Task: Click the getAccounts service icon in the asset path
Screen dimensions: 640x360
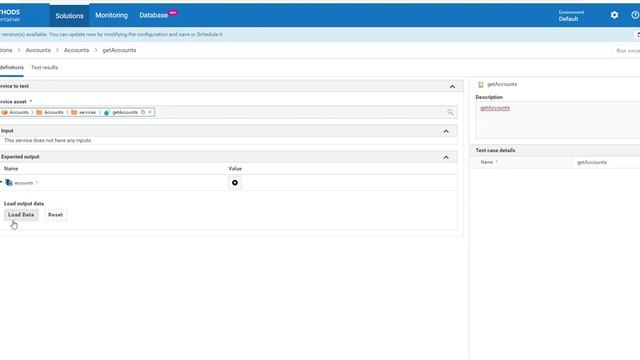Action: pos(107,113)
